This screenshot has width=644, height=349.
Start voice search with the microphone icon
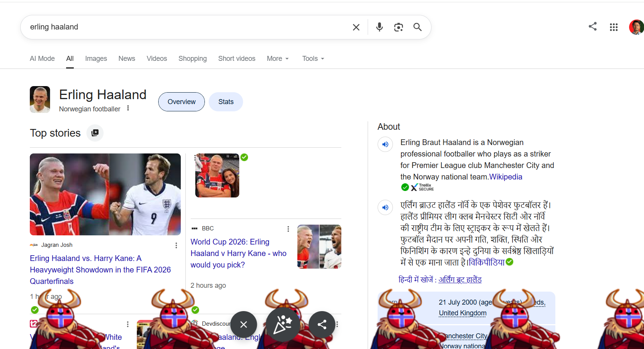(380, 27)
